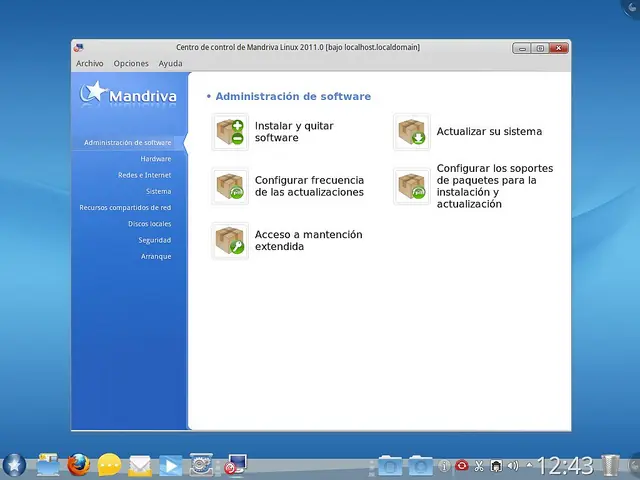Open the volume speaker tray icon
640x480 pixels.
click(x=513, y=465)
